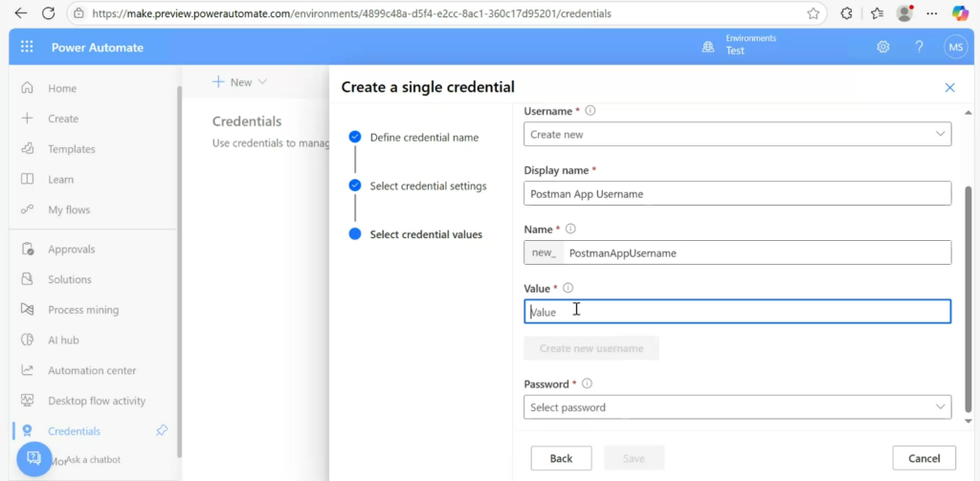Open the app launcher waffle icon
Image resolution: width=980 pixels, height=481 pixels.
(27, 47)
